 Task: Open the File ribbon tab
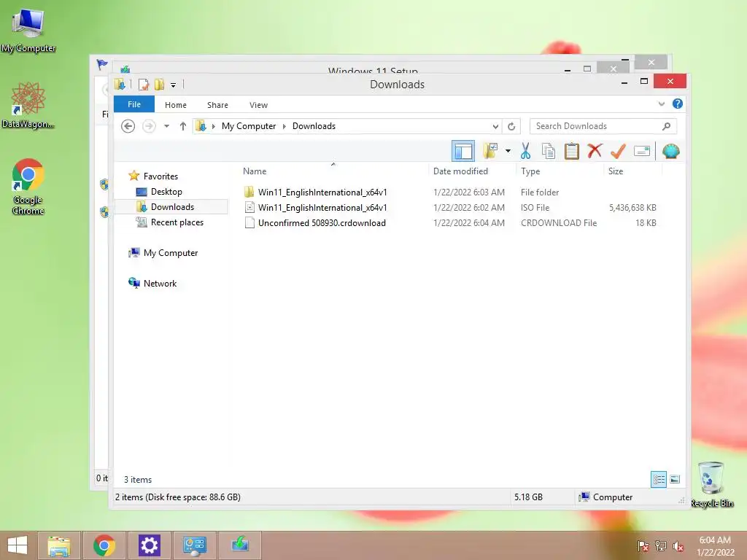[134, 104]
